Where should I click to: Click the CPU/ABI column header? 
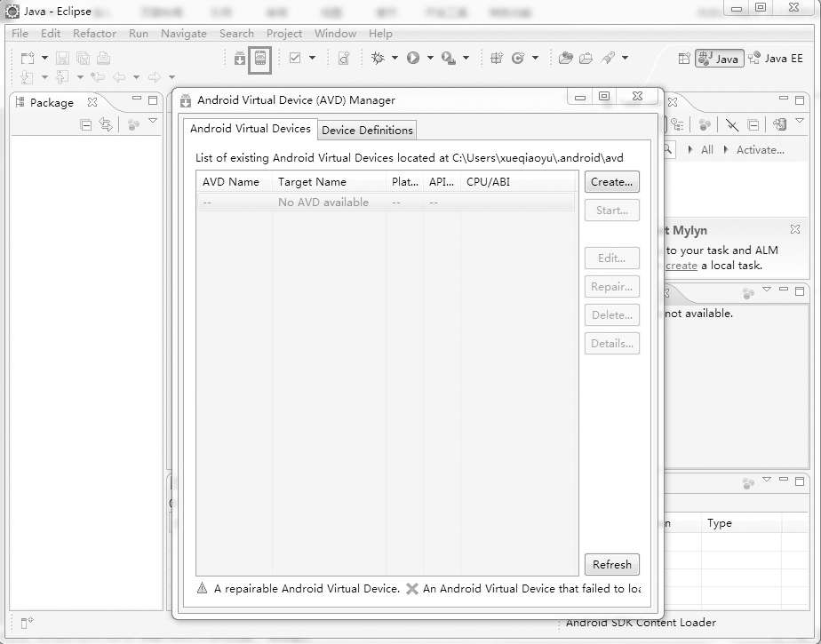(x=518, y=182)
